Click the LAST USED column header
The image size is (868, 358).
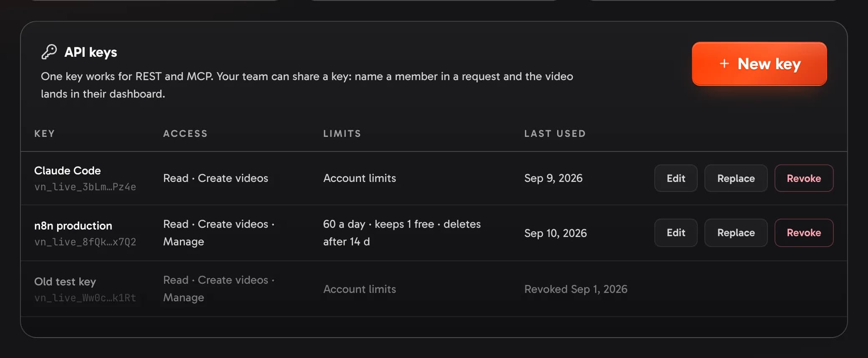555,134
